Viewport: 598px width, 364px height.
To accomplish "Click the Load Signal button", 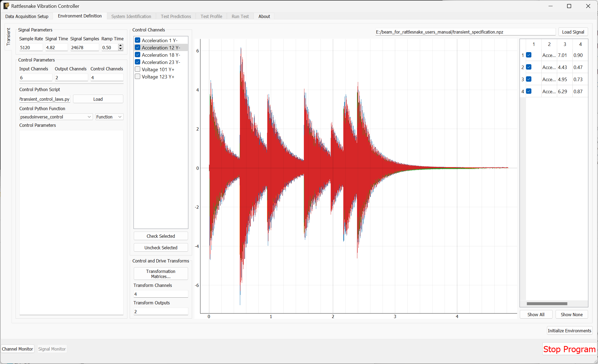I will (573, 32).
